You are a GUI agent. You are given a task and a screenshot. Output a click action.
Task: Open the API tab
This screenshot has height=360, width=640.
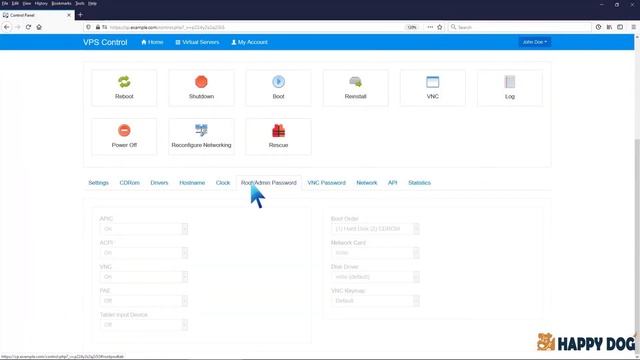[392, 182]
